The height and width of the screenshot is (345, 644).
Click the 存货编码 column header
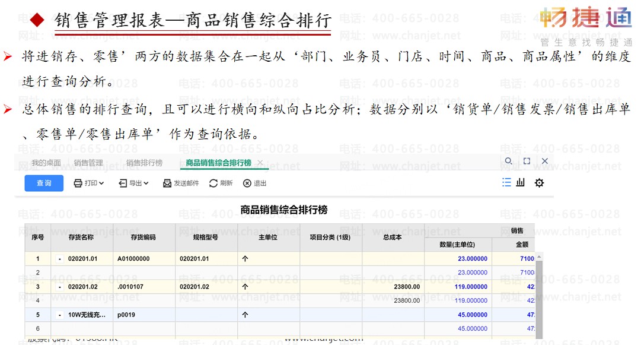pos(144,238)
